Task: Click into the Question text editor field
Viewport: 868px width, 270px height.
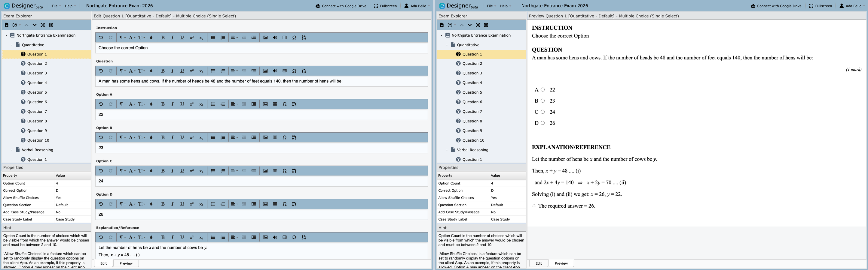Action: 261,81
